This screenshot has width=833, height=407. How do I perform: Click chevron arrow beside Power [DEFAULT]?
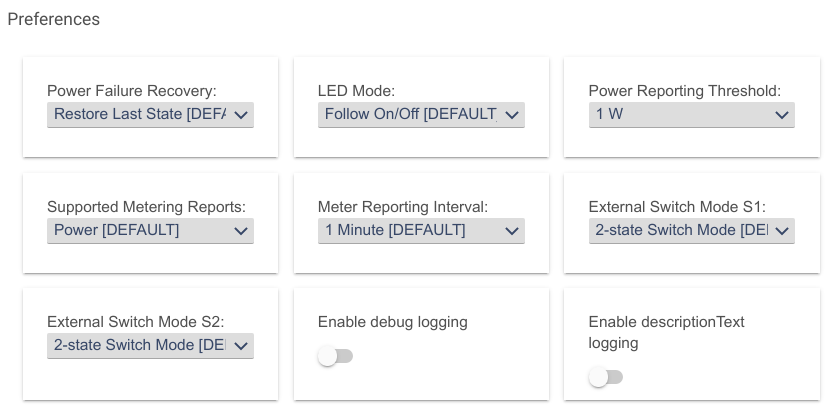pos(241,231)
